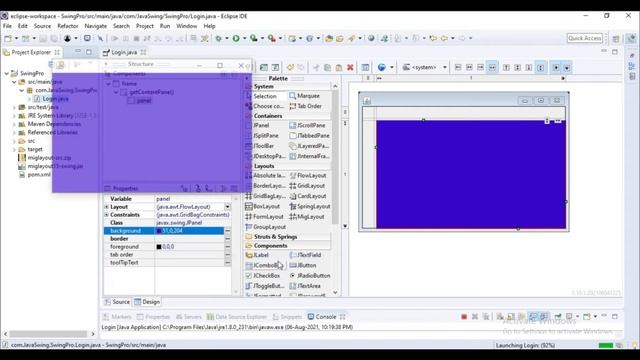
Task: Click the red Delete X in designer toolbar
Action: click(350, 67)
